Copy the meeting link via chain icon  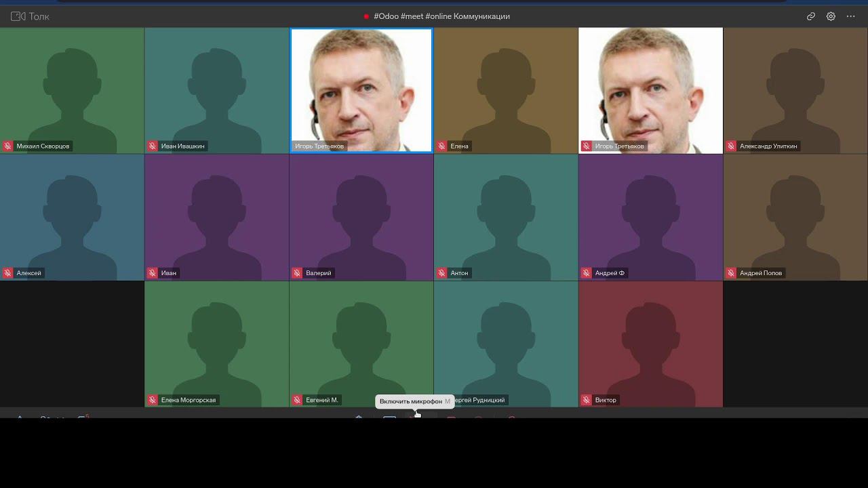(x=810, y=16)
